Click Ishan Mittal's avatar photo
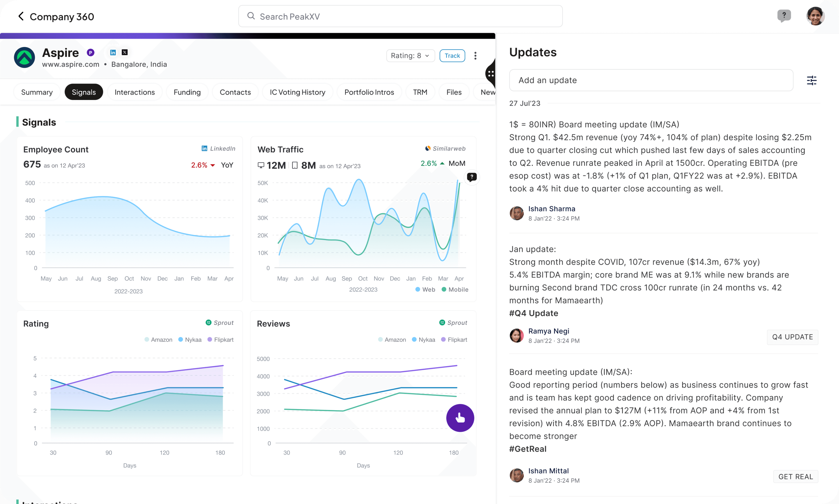839x504 pixels. pyautogui.click(x=517, y=476)
